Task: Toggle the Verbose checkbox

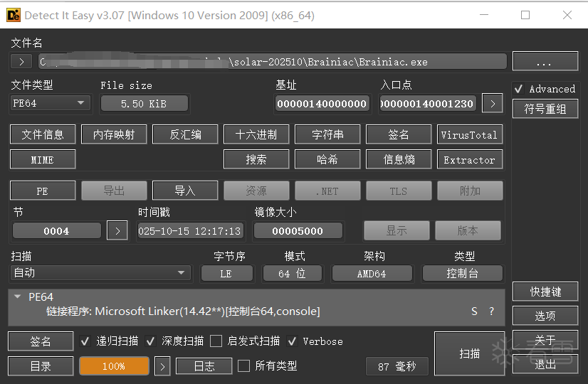Action: (292, 341)
